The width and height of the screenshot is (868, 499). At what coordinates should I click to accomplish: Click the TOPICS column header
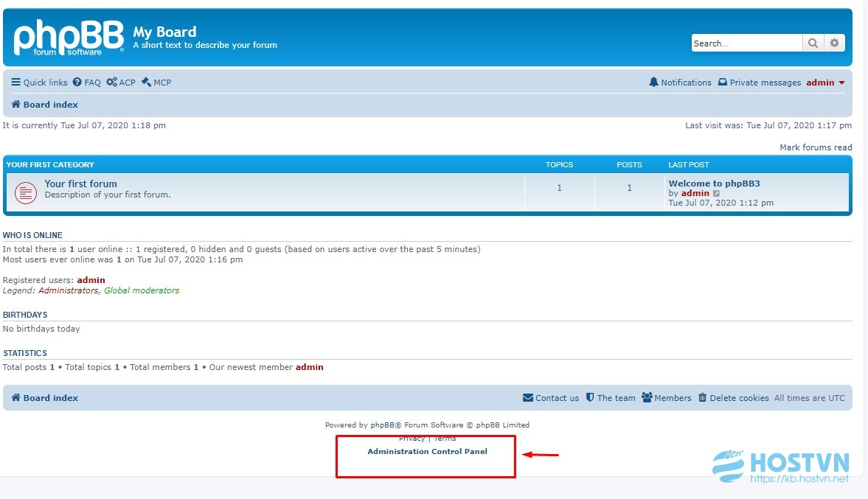click(x=559, y=164)
